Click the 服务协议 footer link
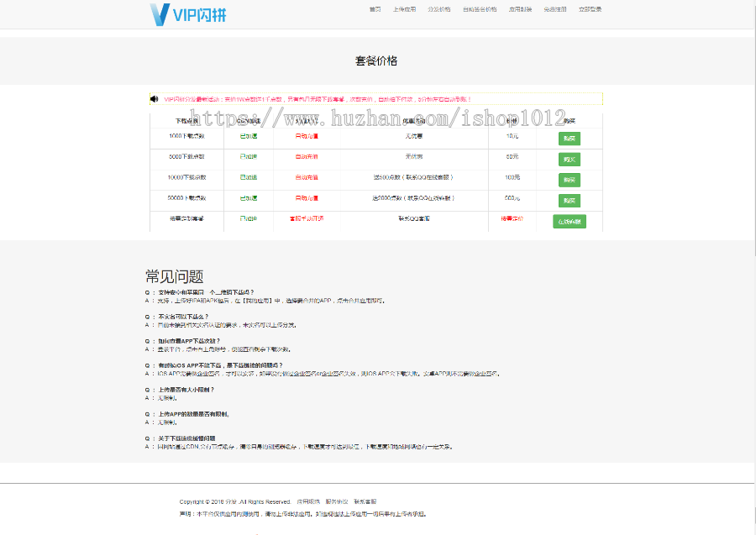756x535 pixels. coord(337,501)
